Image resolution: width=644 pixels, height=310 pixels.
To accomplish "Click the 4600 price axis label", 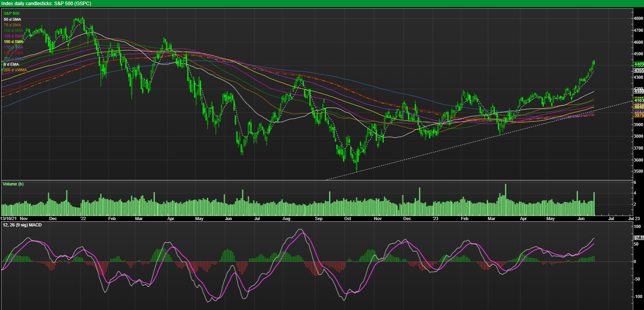I will (x=638, y=42).
